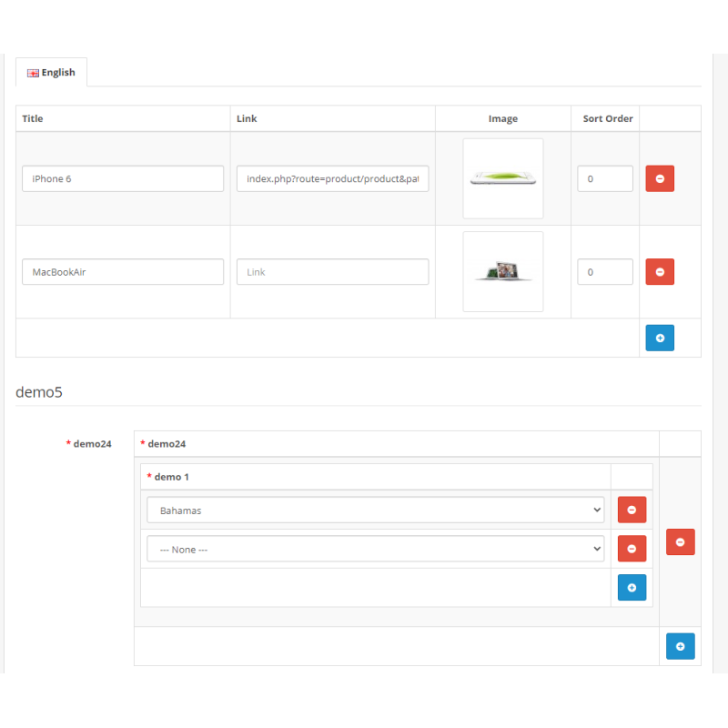Add a new demo 1 row
728x728 pixels.
pyautogui.click(x=632, y=588)
